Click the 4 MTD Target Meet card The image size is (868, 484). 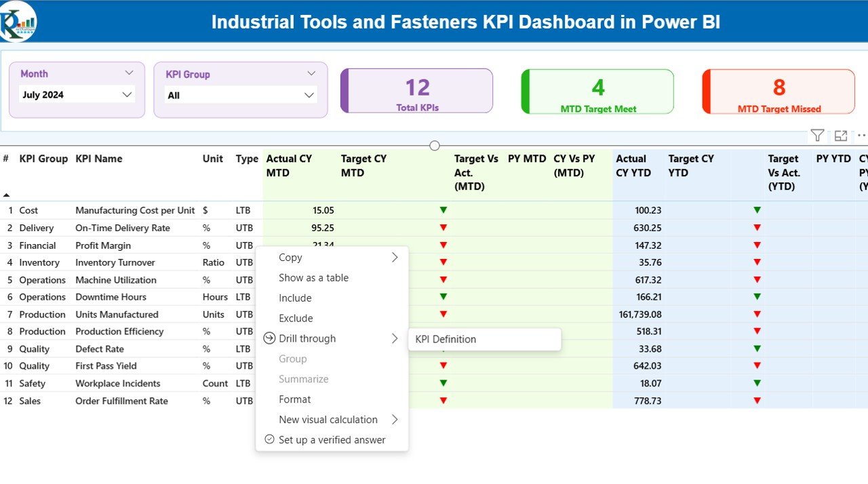[597, 90]
